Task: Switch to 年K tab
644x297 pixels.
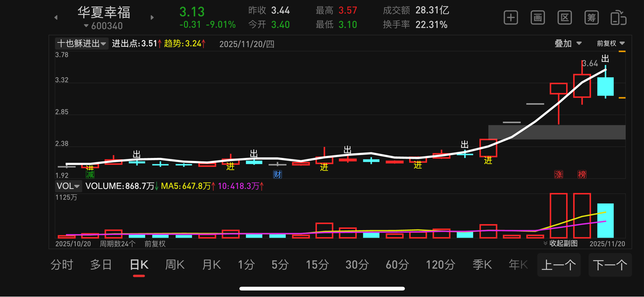Action: (518, 265)
